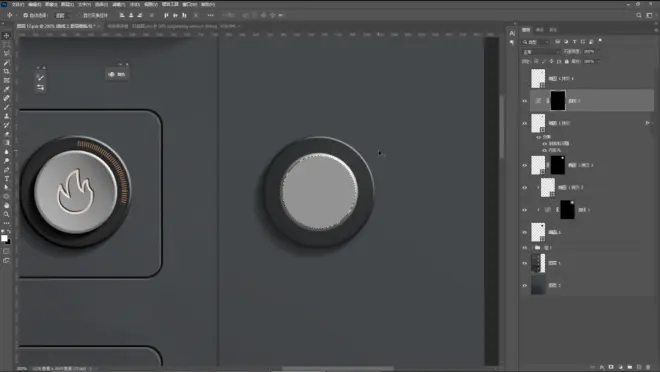Open the first menu in the menu bar
Image resolution: width=660 pixels, height=372 pixels.
[x=18, y=4]
